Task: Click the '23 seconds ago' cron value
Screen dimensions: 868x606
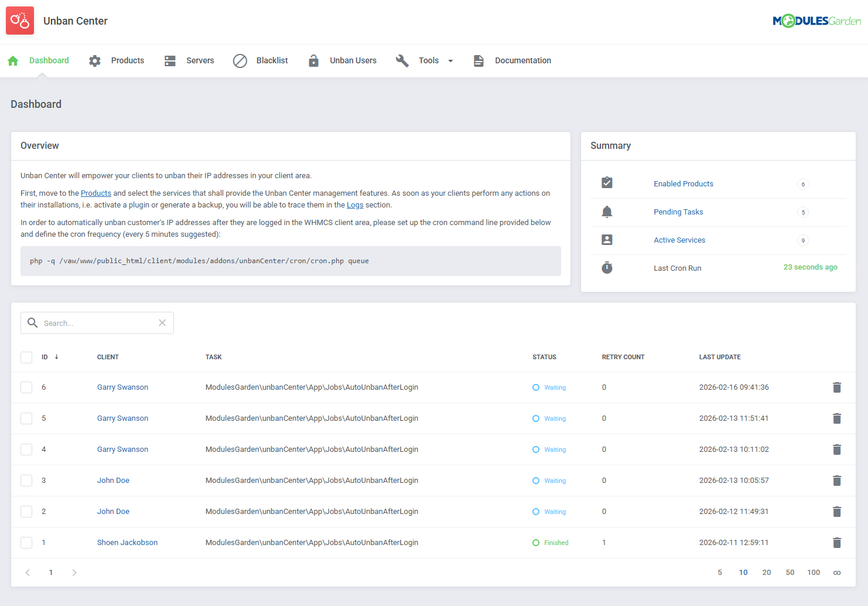Action: (x=811, y=267)
